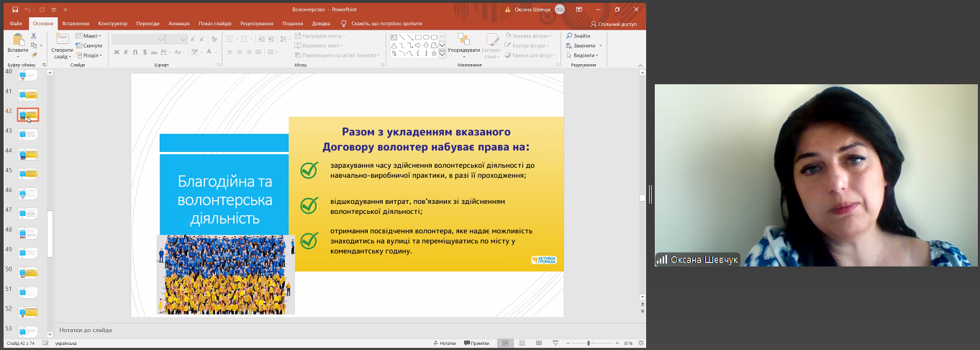This screenshot has height=350, width=980.
Task: Go to the Показ слайдів tab
Action: pos(216,24)
